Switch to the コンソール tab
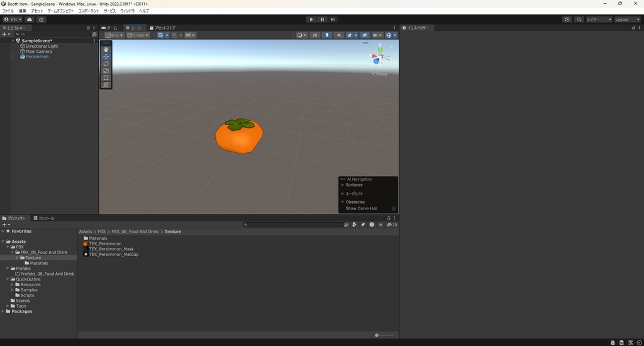 tap(44, 218)
